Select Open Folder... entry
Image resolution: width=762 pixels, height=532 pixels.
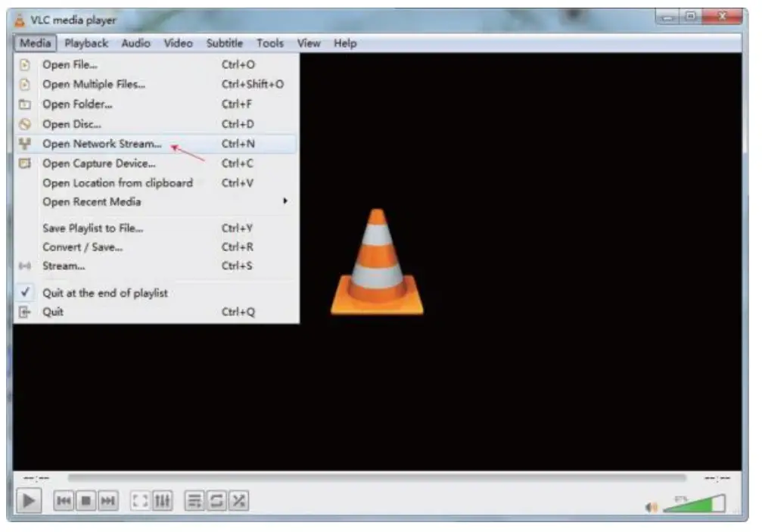[x=156, y=104]
